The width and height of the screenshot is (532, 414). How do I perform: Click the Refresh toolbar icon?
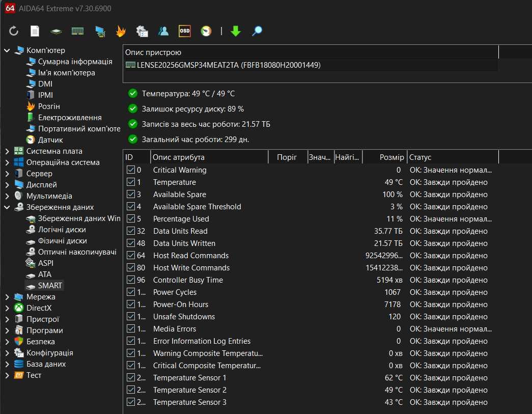pyautogui.click(x=14, y=31)
